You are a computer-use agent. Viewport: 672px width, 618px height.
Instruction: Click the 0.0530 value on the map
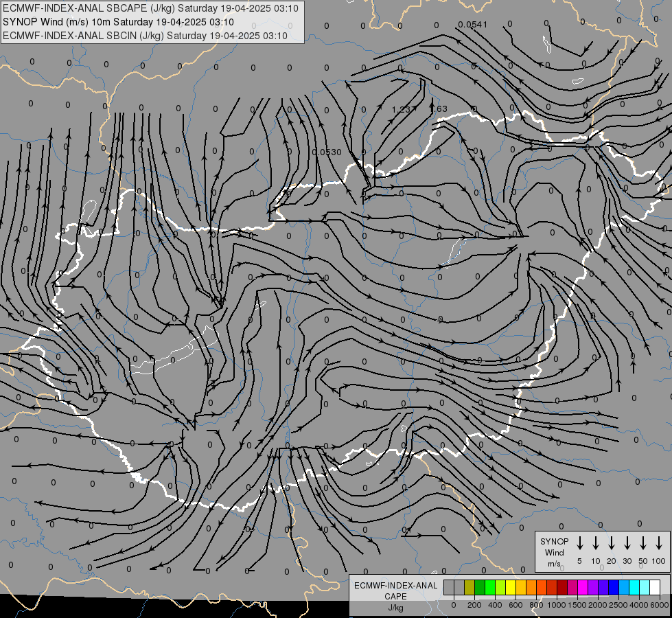click(x=327, y=152)
